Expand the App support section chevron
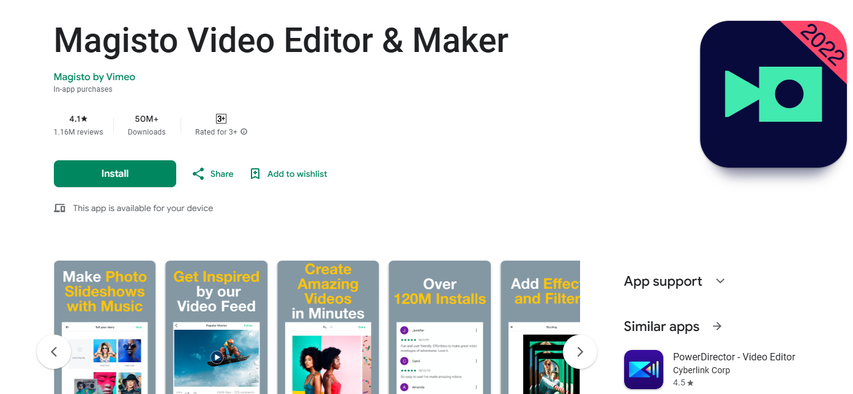Screen dimensions: 853x394 (720, 281)
